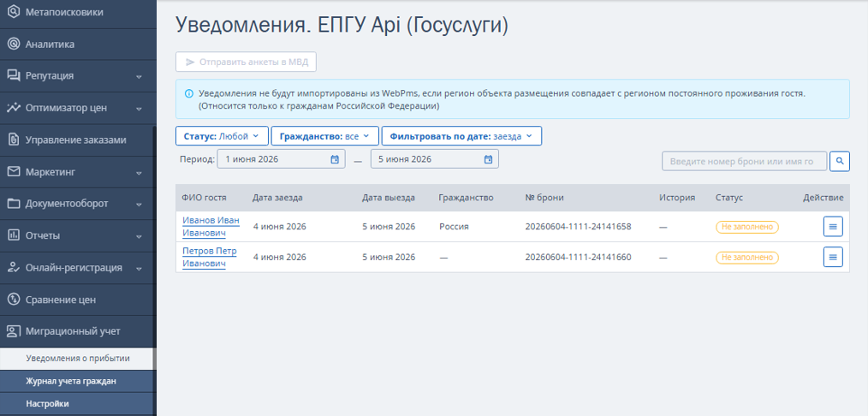Expand the Отчеты menu chevron
The height and width of the screenshot is (416, 868).
coord(139,236)
